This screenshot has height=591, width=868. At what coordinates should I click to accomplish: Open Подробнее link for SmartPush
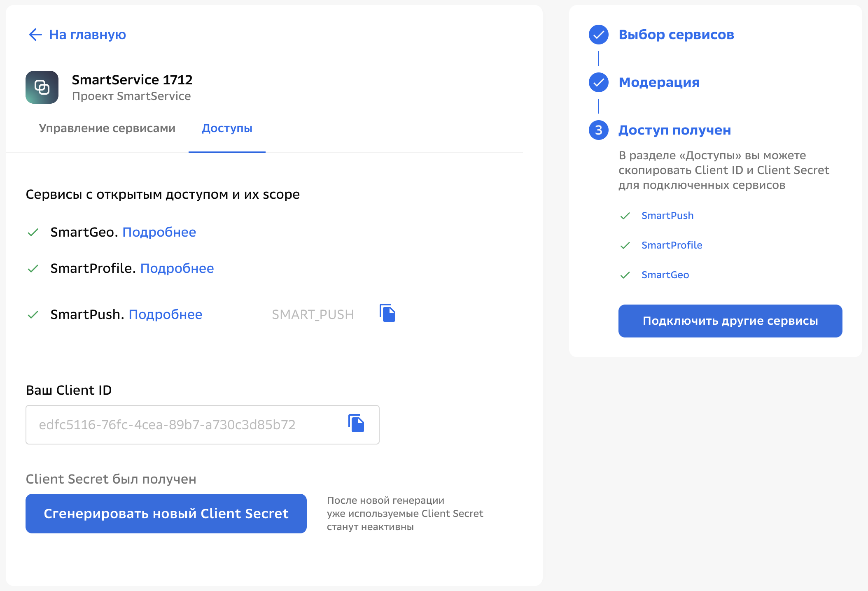(166, 314)
